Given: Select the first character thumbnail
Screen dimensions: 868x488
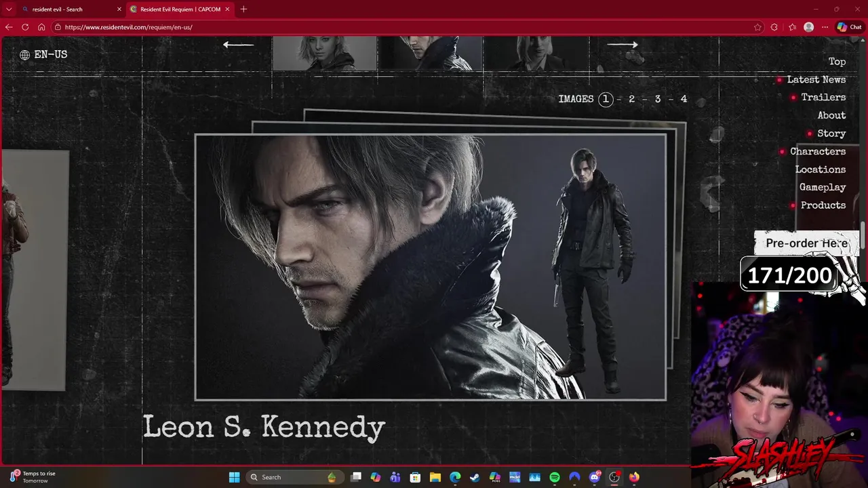Looking at the screenshot, I should click(x=325, y=54).
